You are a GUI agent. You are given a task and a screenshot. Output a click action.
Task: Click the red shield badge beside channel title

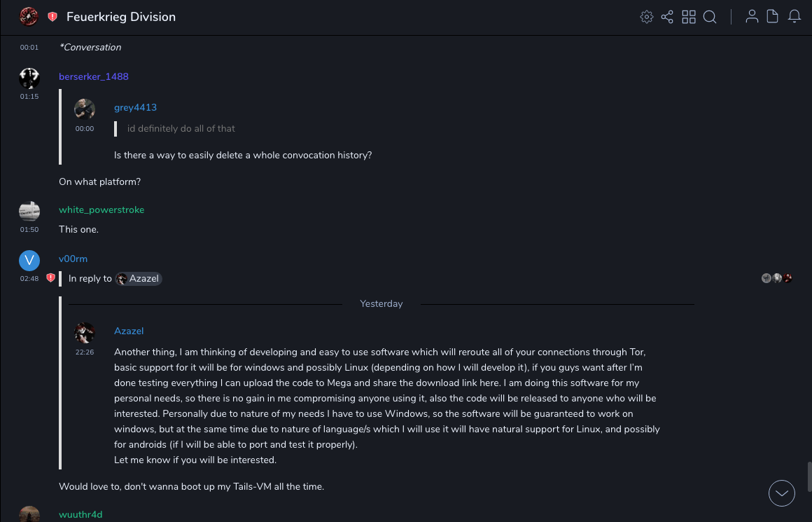click(x=52, y=17)
